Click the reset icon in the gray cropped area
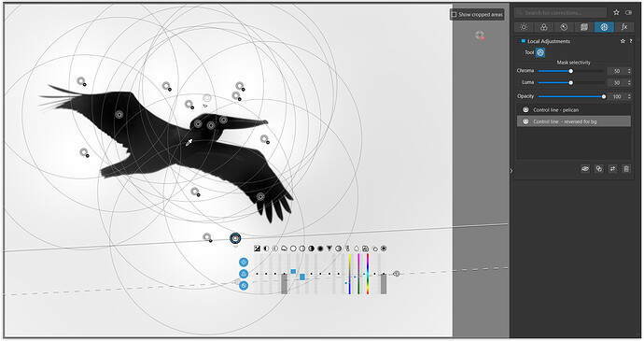The height and width of the screenshot is (341, 644). coord(480,36)
